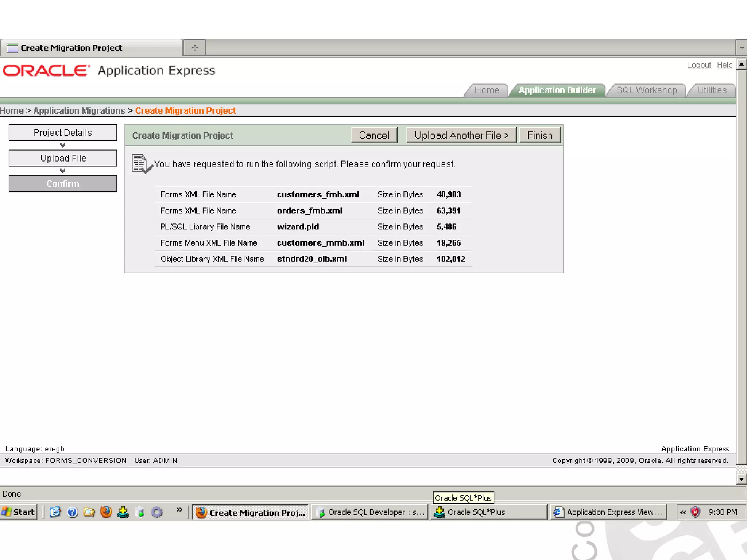The image size is (747, 560).
Task: Click the Logout link
Action: [x=699, y=65]
